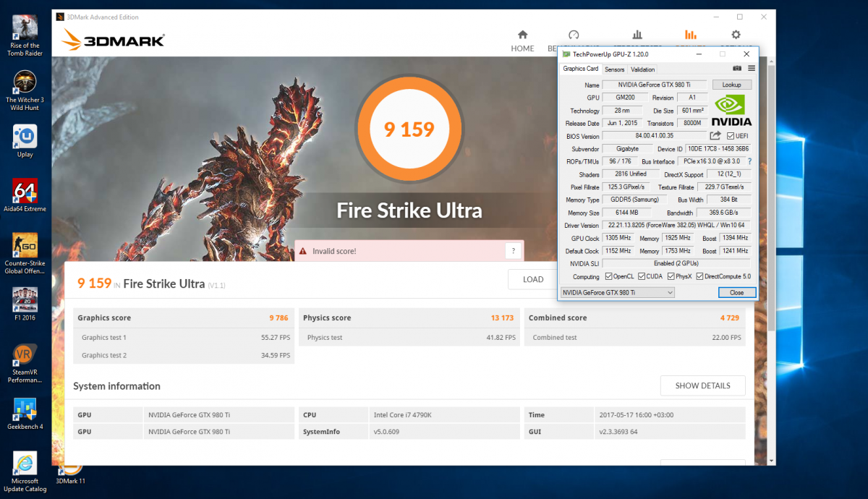
Task: Take a GPU-Z screenshot with camera icon
Action: tap(737, 69)
